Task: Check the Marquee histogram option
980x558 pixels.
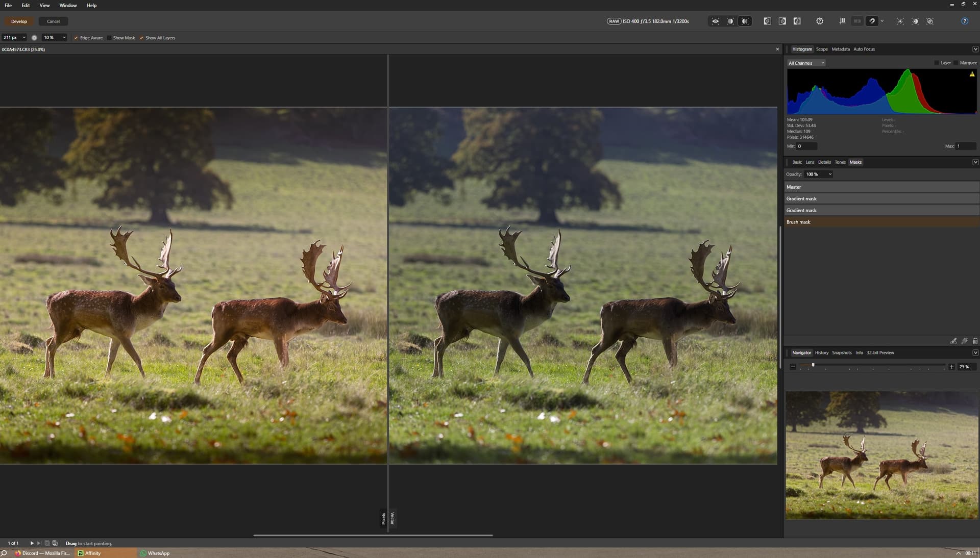Action: click(x=956, y=63)
